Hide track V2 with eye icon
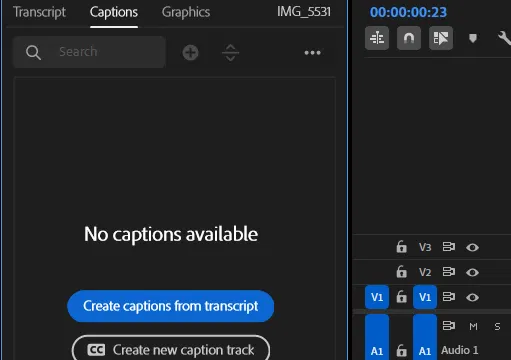The width and height of the screenshot is (511, 360). click(472, 272)
